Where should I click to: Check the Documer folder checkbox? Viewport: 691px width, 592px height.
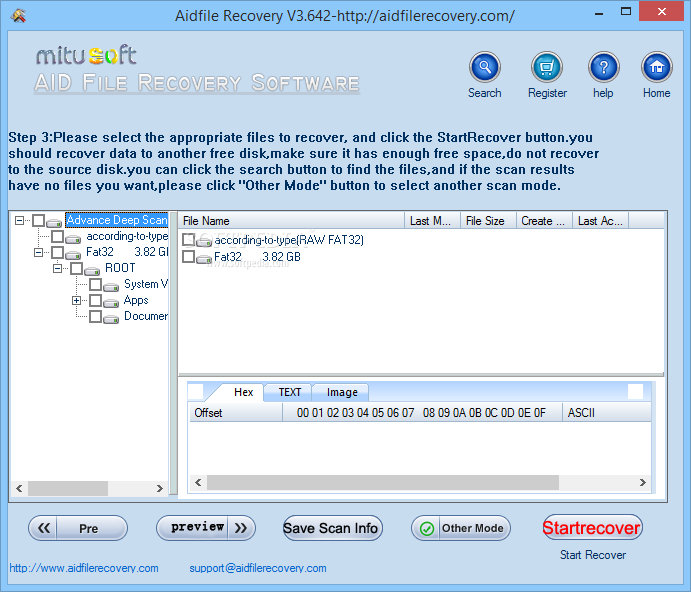pyautogui.click(x=95, y=316)
